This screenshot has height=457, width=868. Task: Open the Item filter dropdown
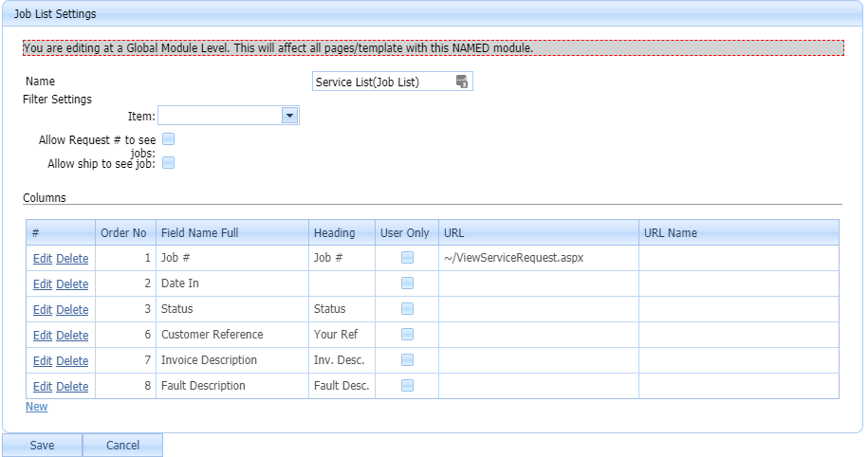click(290, 116)
